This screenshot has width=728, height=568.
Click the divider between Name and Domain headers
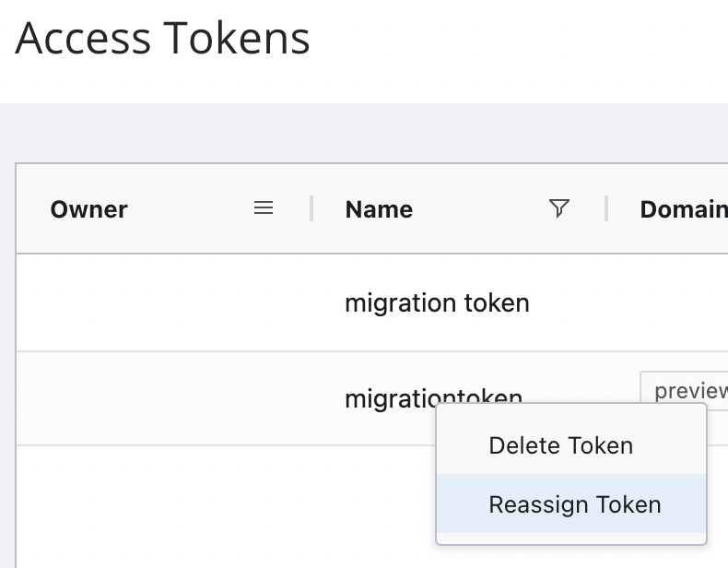(606, 209)
